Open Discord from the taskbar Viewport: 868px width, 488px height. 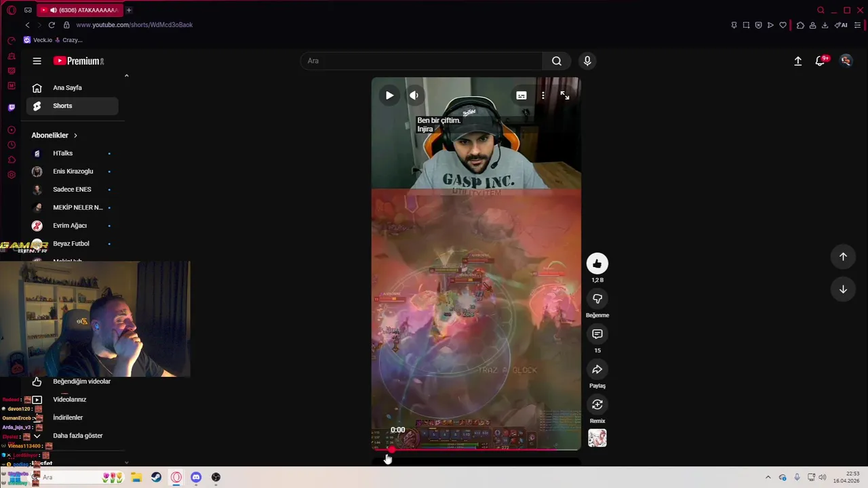pos(196,477)
